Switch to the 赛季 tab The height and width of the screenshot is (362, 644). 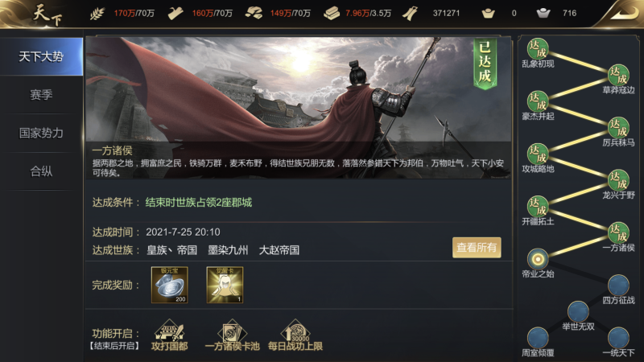41,95
